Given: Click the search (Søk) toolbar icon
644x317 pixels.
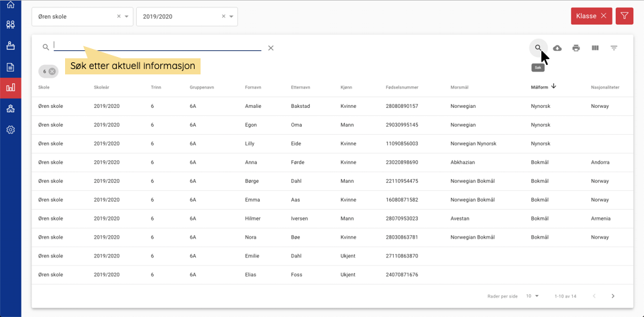Looking at the screenshot, I should click(538, 48).
